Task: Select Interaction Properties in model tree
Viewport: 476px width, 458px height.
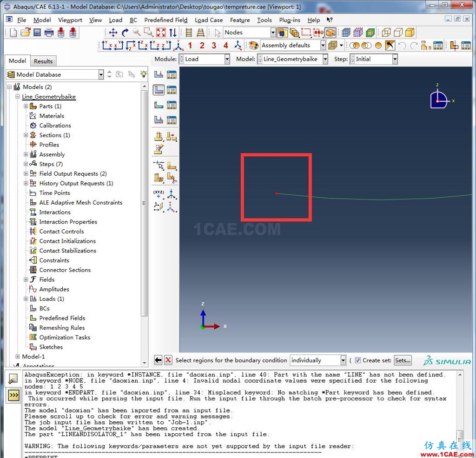Action: tap(68, 222)
